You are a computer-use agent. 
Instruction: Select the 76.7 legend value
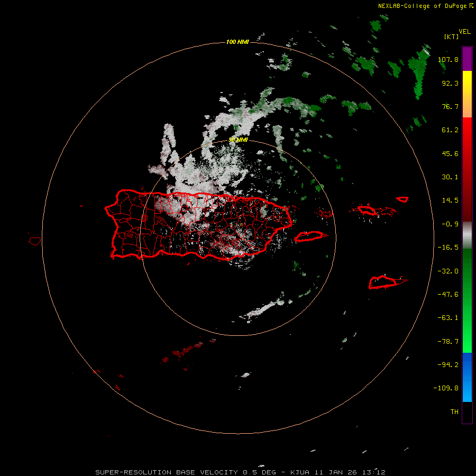click(450, 106)
